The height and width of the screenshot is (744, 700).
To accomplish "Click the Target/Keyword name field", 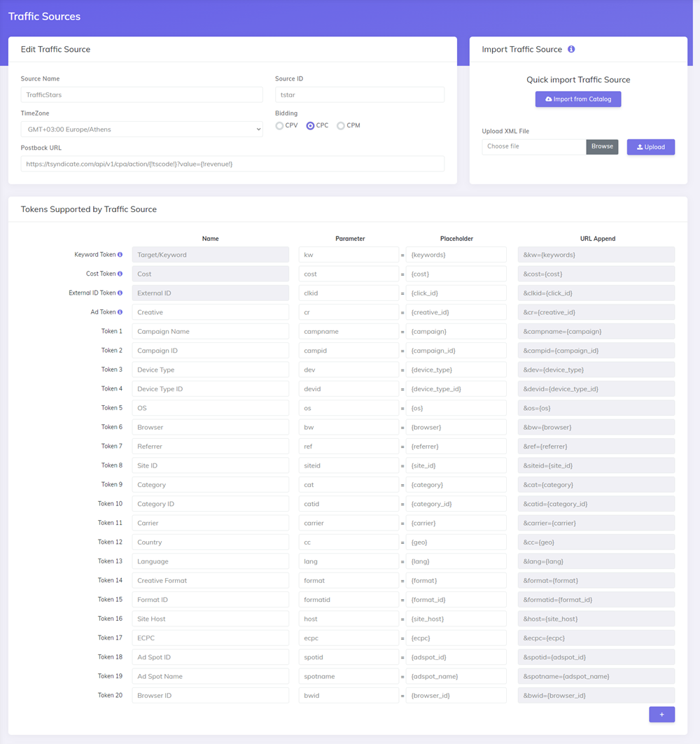I will [210, 255].
